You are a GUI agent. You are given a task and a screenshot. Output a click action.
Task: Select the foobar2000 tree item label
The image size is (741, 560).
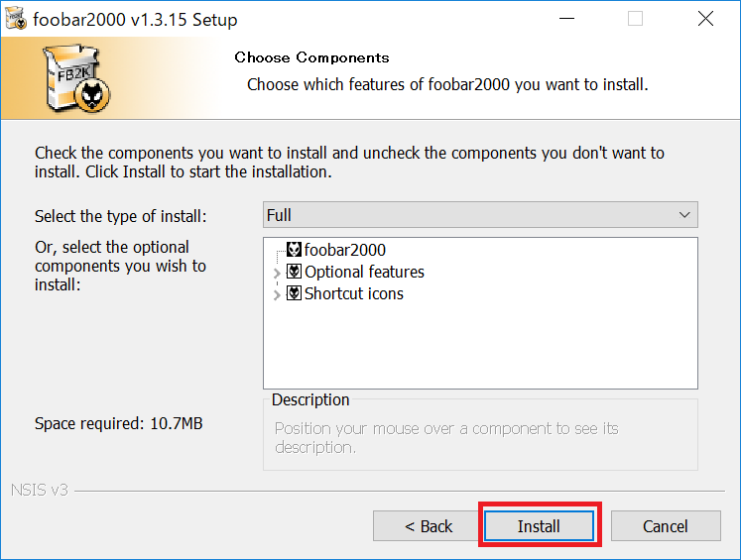click(345, 250)
